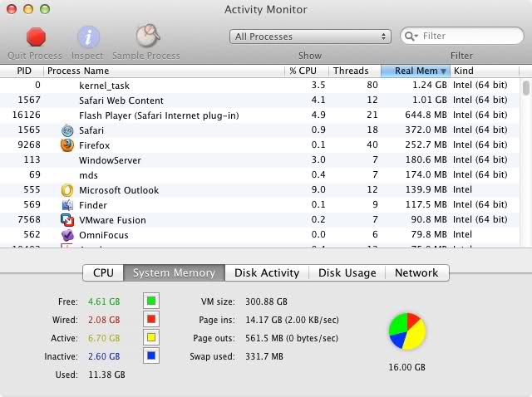The height and width of the screenshot is (397, 532).
Task: Click the Inspect info icon
Action: pyautogui.click(x=88, y=37)
